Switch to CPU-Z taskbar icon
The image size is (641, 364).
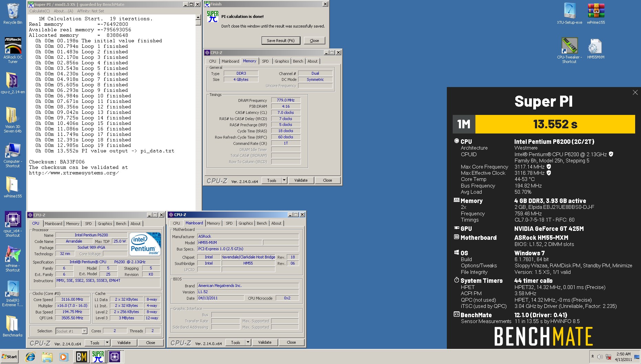point(114,357)
